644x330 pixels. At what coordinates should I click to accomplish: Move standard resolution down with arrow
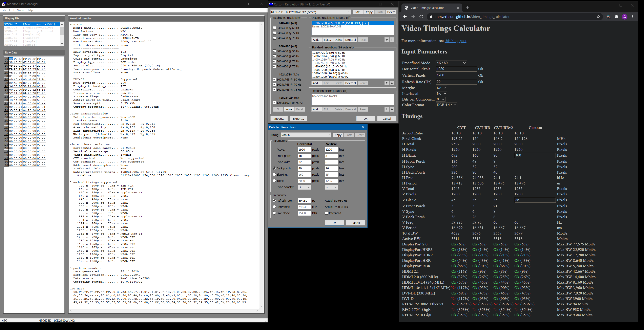point(392,83)
